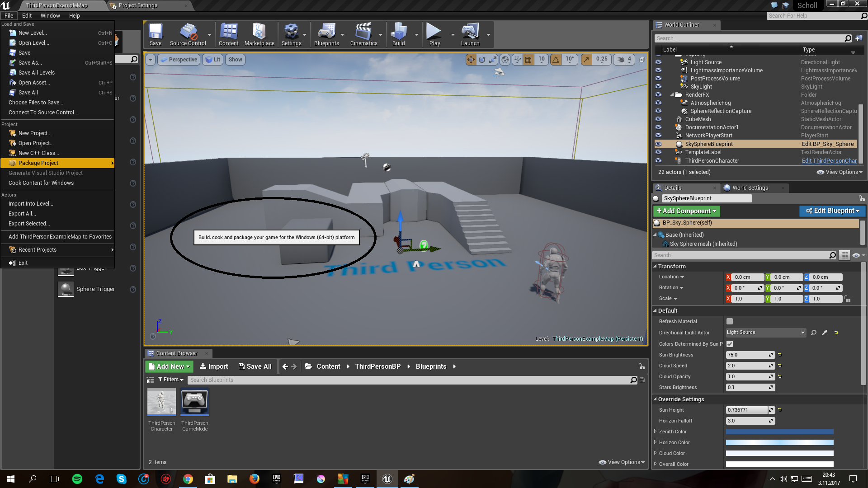
Task: Click the Build toolbar icon
Action: [398, 35]
